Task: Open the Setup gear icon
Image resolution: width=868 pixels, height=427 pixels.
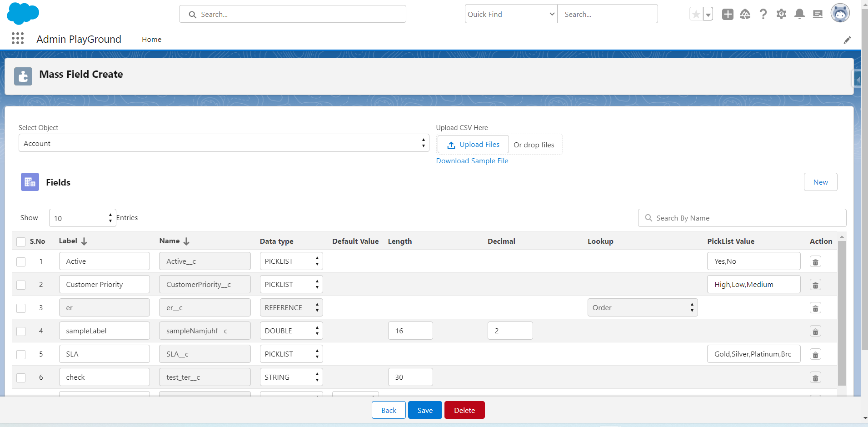Action: coord(781,15)
